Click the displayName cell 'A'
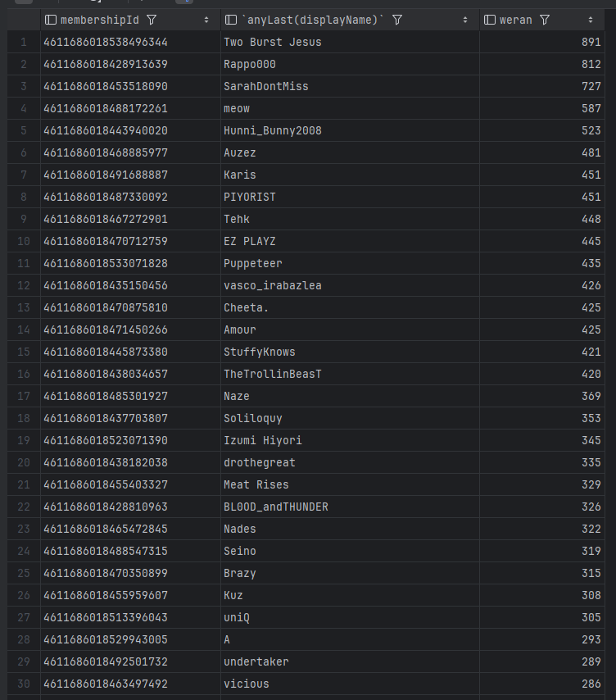 coord(350,639)
